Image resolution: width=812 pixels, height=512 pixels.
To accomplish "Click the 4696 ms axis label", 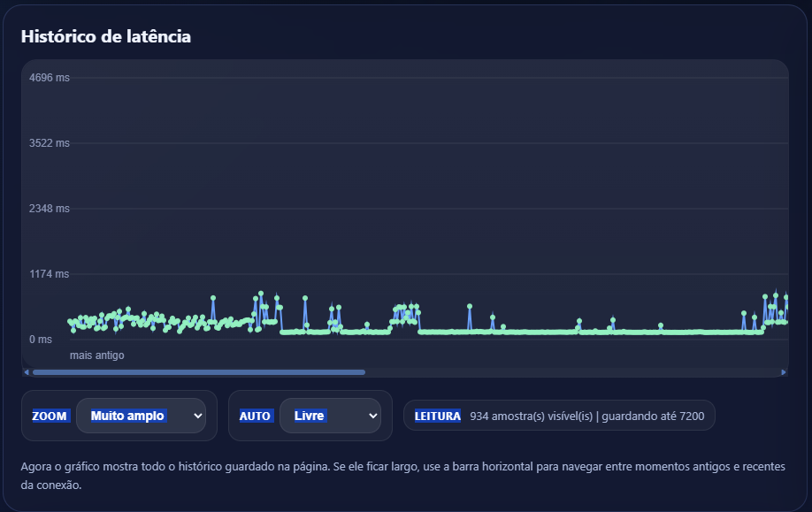I will (x=50, y=78).
